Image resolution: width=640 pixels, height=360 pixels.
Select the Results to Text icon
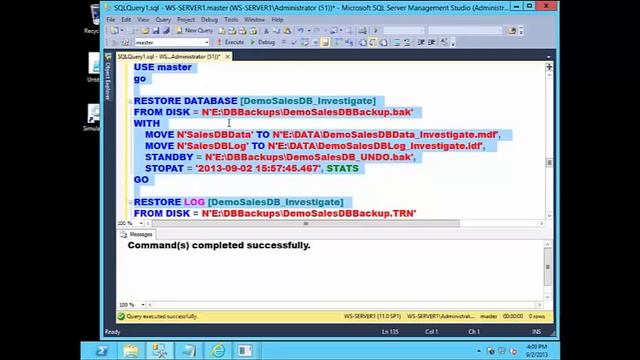click(x=362, y=42)
